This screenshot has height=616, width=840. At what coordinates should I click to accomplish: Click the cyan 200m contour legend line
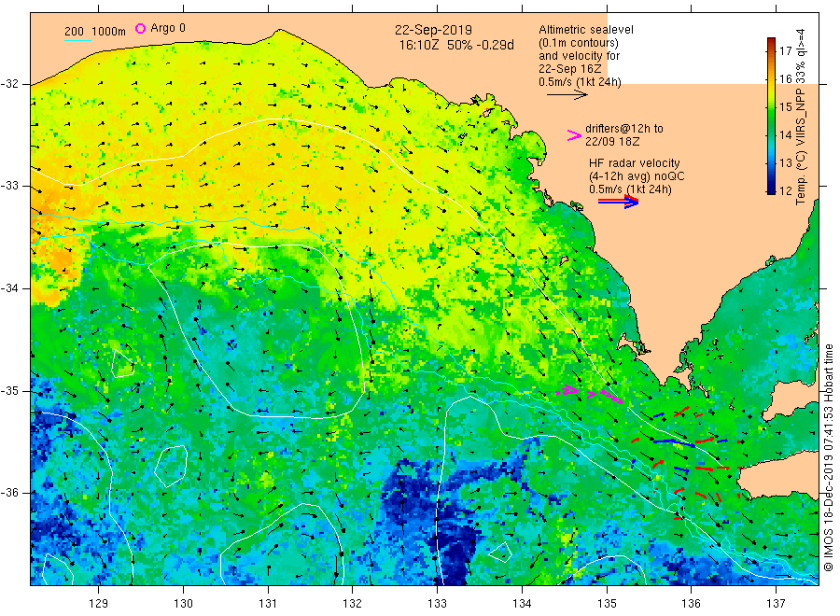click(x=77, y=39)
